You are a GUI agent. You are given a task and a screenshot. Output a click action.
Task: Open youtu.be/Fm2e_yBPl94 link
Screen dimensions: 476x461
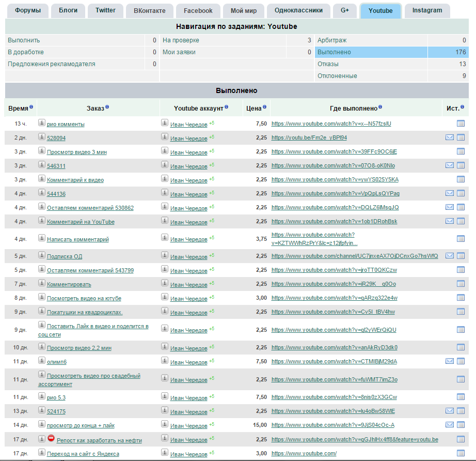(309, 137)
